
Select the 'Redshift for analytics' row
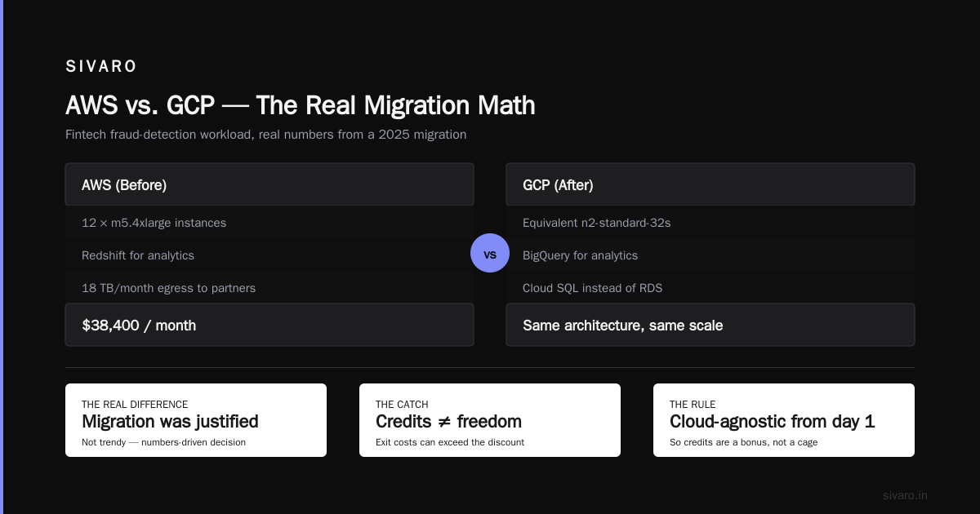[269, 255]
